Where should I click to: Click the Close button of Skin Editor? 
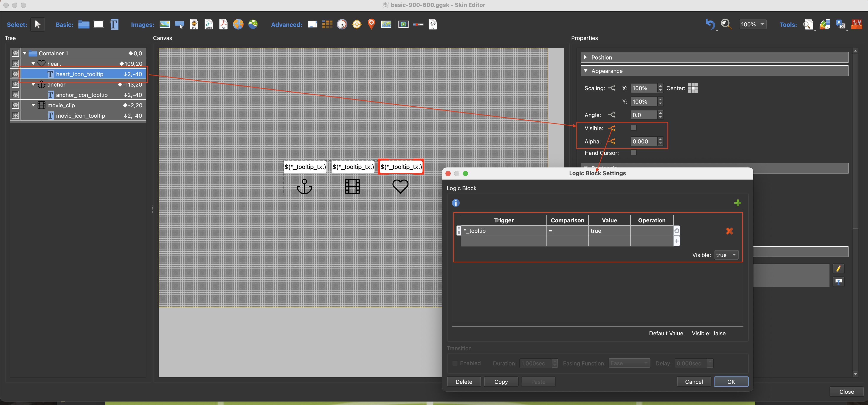[x=846, y=392]
